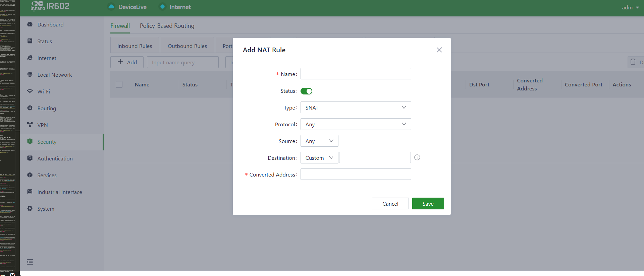The width and height of the screenshot is (644, 276).
Task: Click the DeviceLive cloud icon
Action: [x=111, y=7]
